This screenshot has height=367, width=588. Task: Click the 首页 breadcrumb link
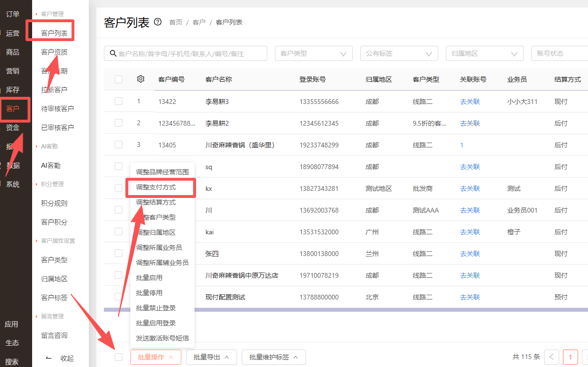click(x=176, y=22)
